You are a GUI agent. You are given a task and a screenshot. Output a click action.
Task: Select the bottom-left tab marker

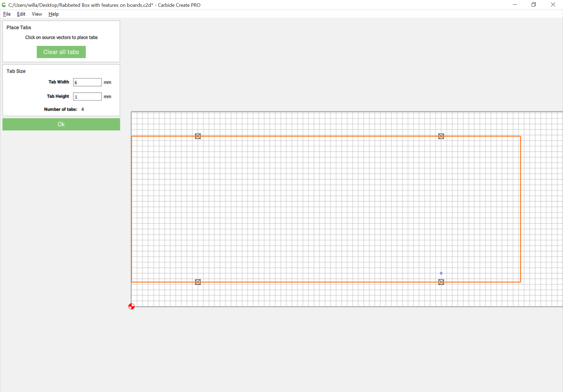(x=198, y=282)
